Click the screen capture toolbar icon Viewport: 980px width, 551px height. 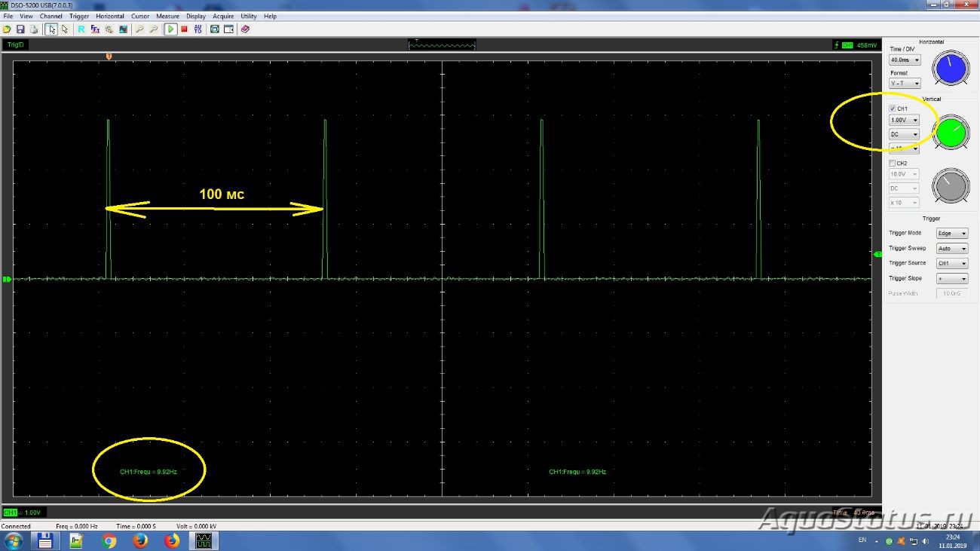215,29
